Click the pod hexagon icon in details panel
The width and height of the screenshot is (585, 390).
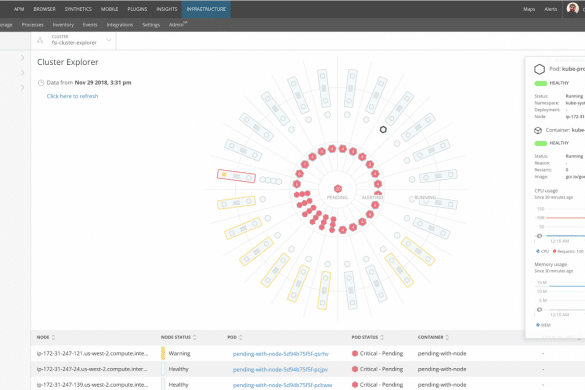click(x=539, y=69)
